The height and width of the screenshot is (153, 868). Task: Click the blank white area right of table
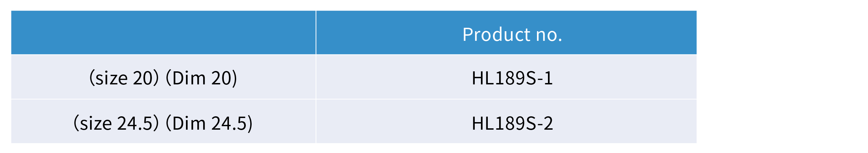(x=782, y=76)
